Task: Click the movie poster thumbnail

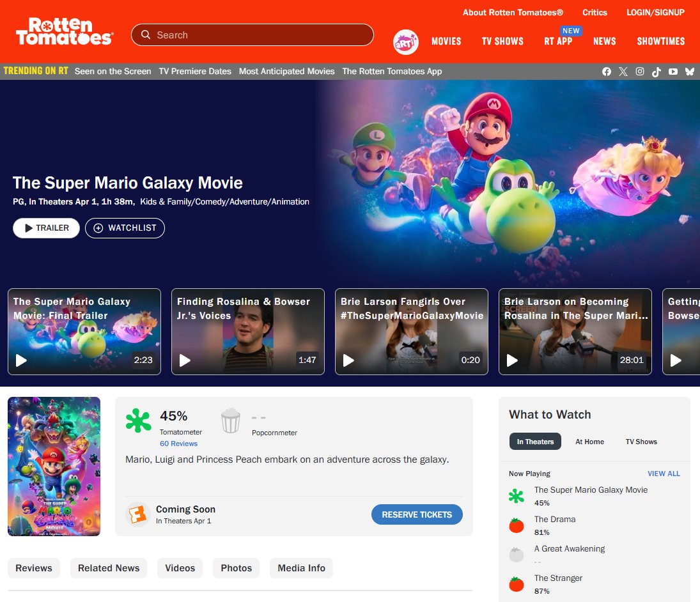Action: [54, 467]
